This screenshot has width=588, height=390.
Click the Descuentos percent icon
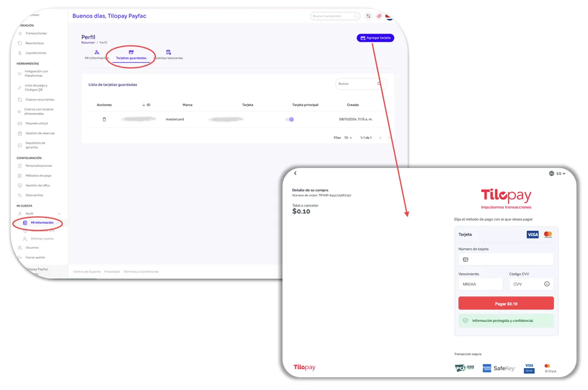tap(20, 195)
